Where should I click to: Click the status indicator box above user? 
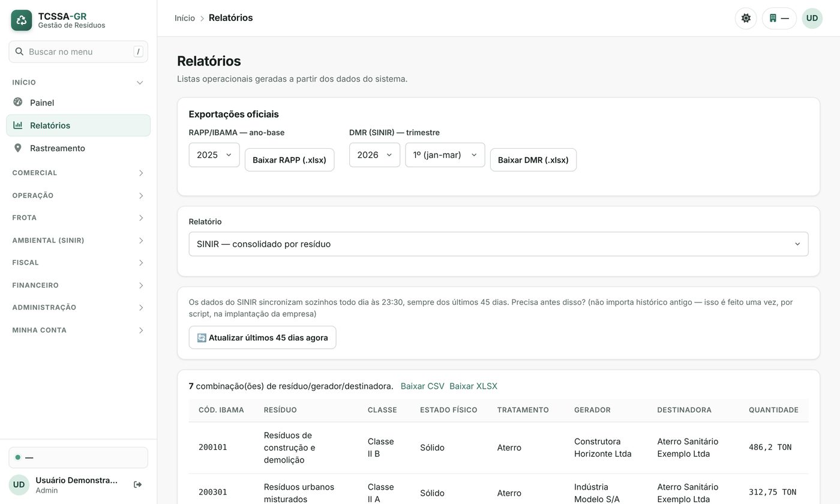[78, 457]
